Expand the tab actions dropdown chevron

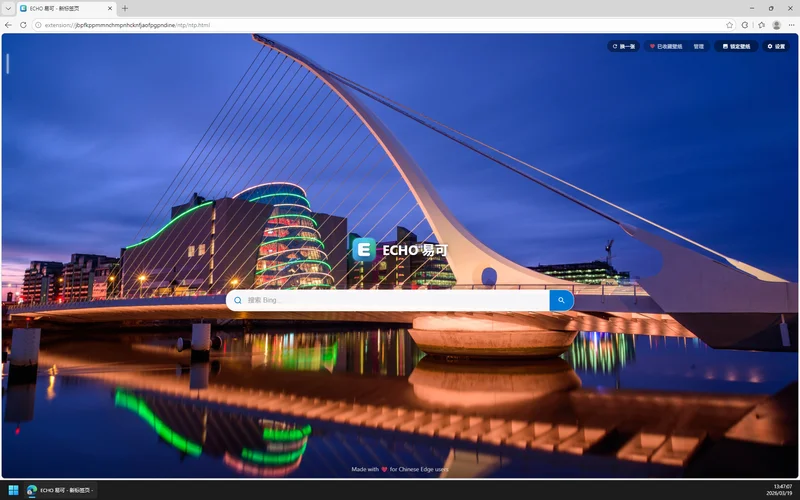point(8,8)
